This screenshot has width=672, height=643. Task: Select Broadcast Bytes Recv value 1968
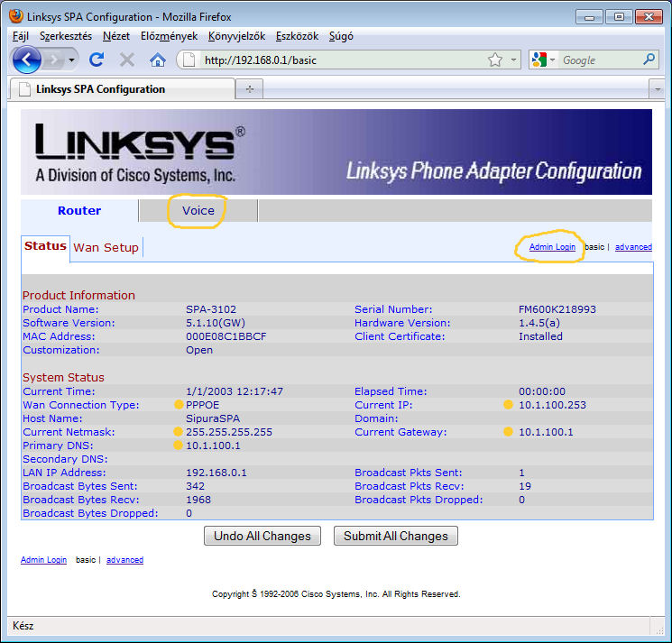198,500
